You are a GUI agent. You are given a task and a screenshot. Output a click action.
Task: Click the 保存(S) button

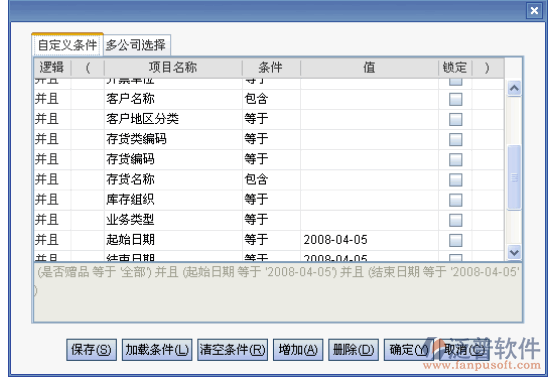click(x=91, y=350)
